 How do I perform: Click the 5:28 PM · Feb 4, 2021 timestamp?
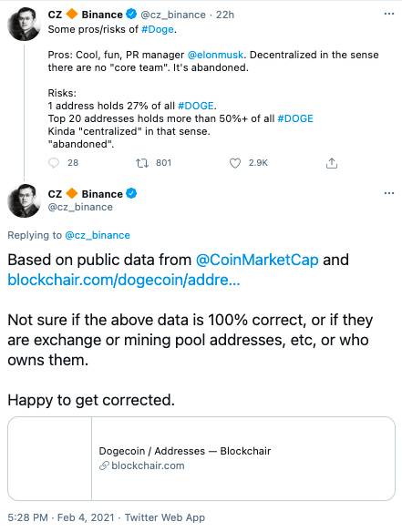[x=61, y=517]
